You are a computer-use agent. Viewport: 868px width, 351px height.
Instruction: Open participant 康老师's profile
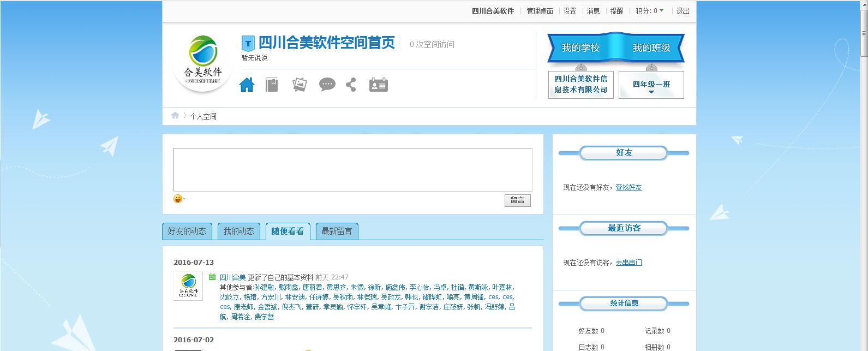[243, 307]
